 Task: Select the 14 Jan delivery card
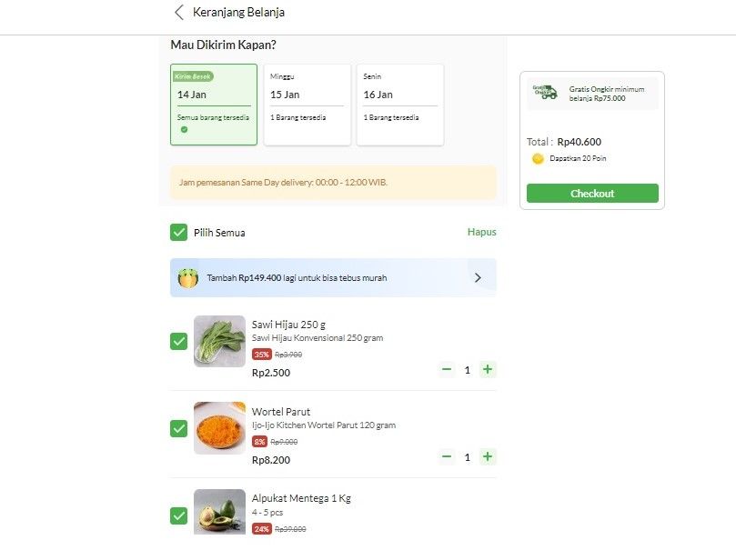[213, 102]
